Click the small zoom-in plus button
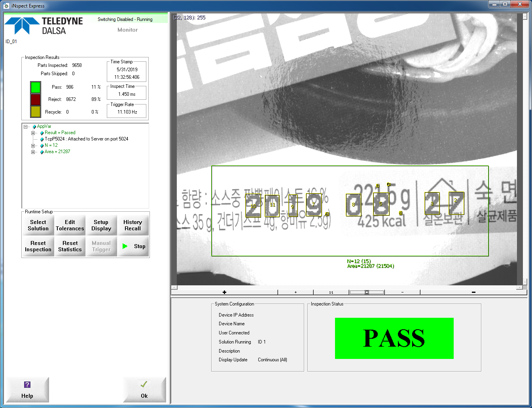532x408 pixels. pyautogui.click(x=295, y=292)
